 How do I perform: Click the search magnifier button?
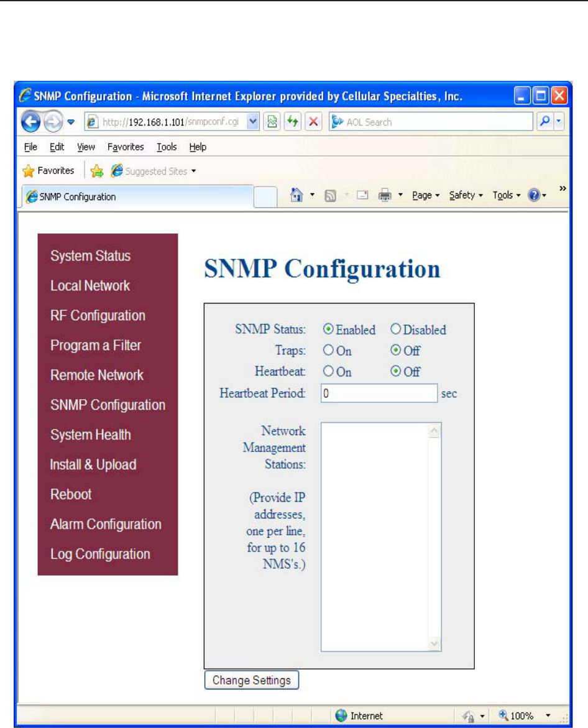click(545, 122)
